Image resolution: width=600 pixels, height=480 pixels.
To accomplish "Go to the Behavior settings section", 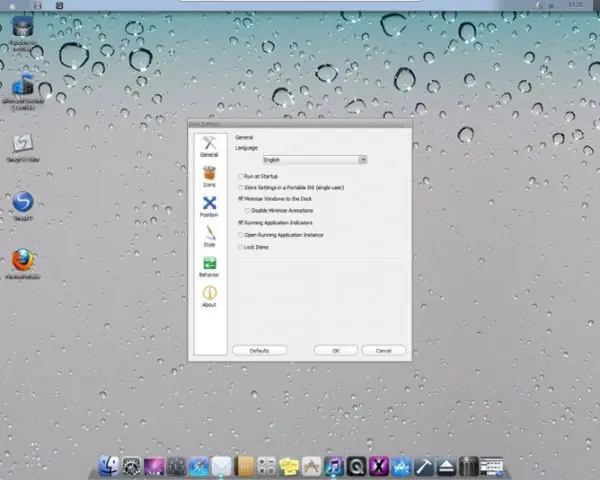I will tap(209, 266).
